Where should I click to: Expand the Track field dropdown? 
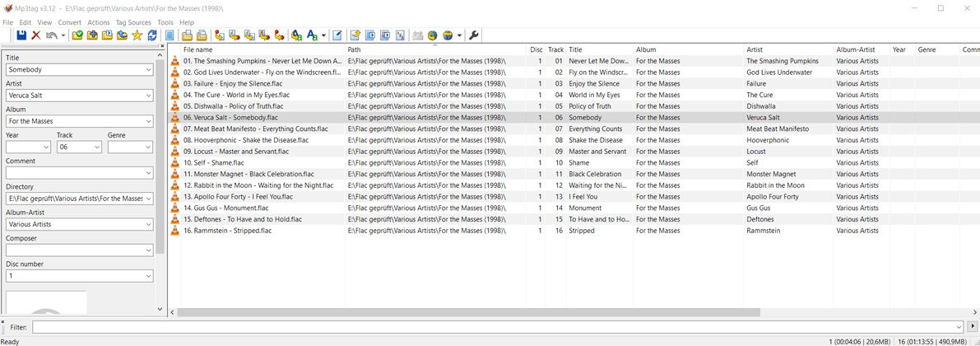(x=97, y=147)
